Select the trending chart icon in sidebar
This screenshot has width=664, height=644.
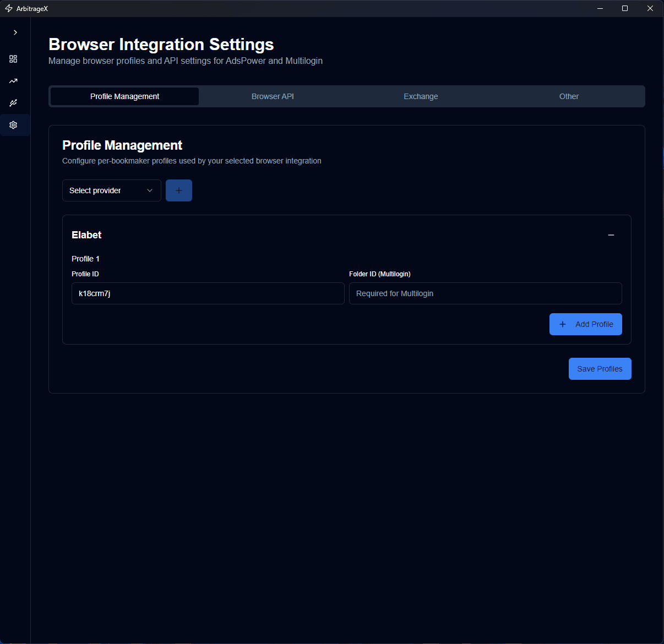[13, 81]
